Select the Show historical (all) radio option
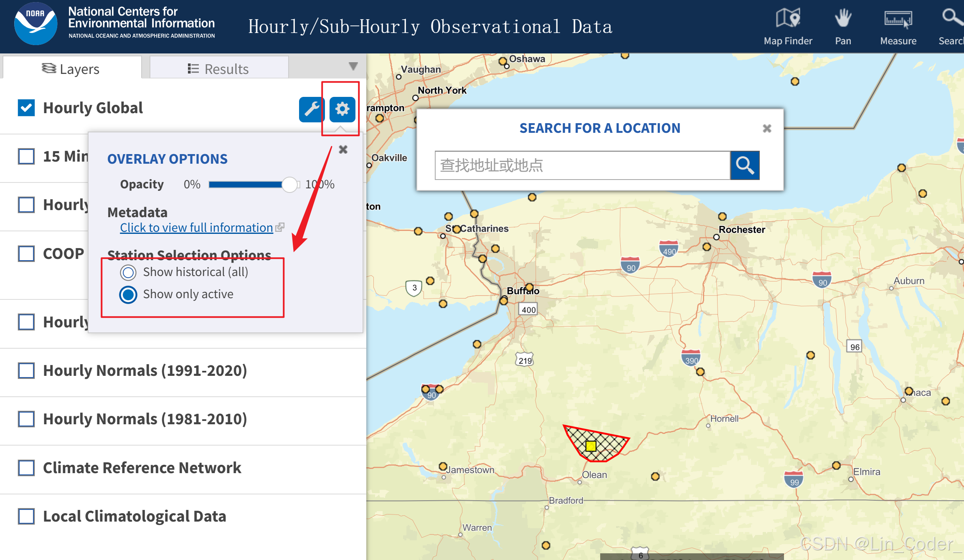964x560 pixels. click(128, 272)
